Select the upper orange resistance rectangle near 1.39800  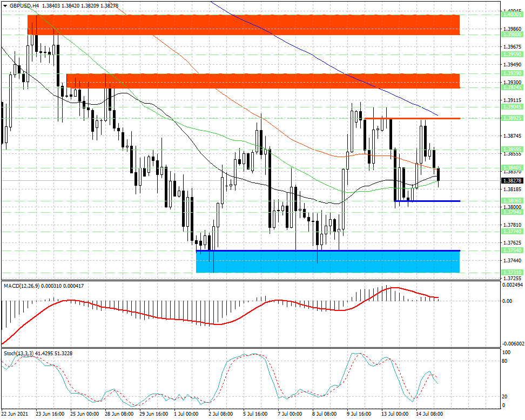tap(244, 25)
